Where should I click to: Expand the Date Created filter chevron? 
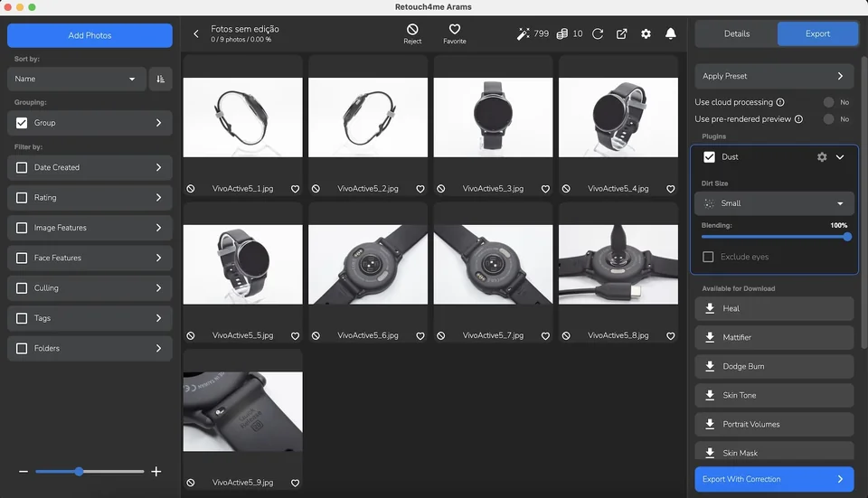tap(159, 168)
